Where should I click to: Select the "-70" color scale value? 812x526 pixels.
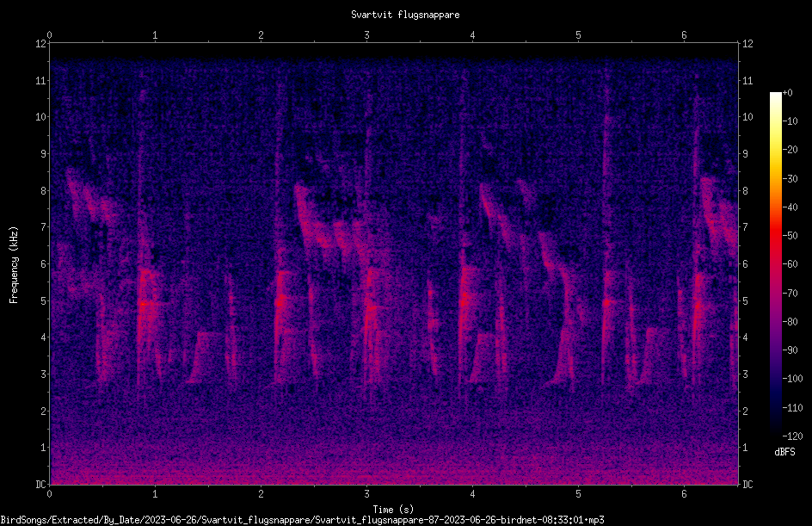pos(790,294)
